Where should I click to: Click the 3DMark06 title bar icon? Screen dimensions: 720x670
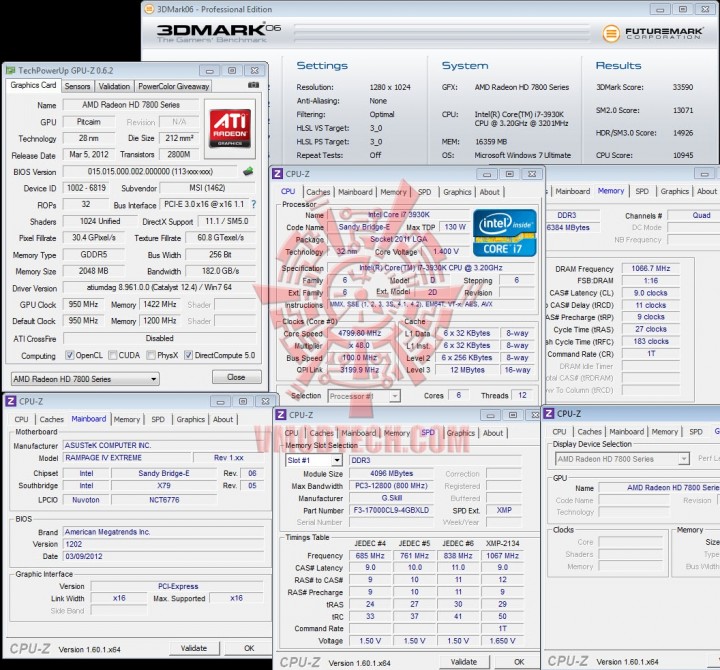tap(149, 9)
